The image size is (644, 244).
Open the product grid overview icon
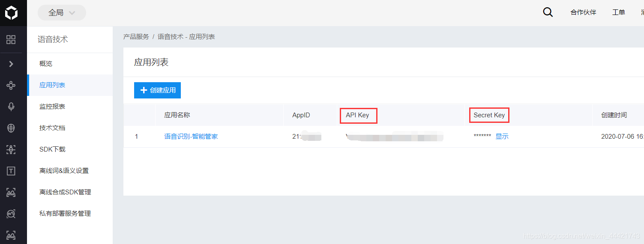click(11, 40)
